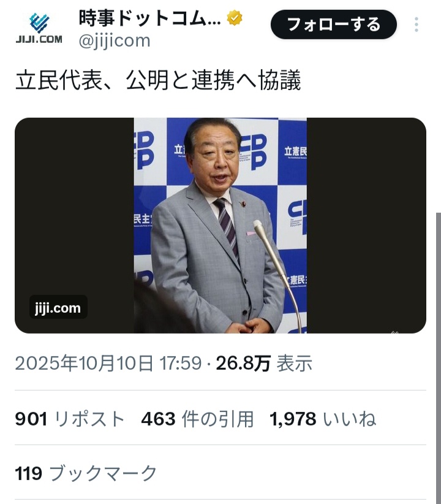Image resolution: width=441 pixels, height=504 pixels.
Task: Open the 時事ドットコム display name
Action: [x=149, y=18]
